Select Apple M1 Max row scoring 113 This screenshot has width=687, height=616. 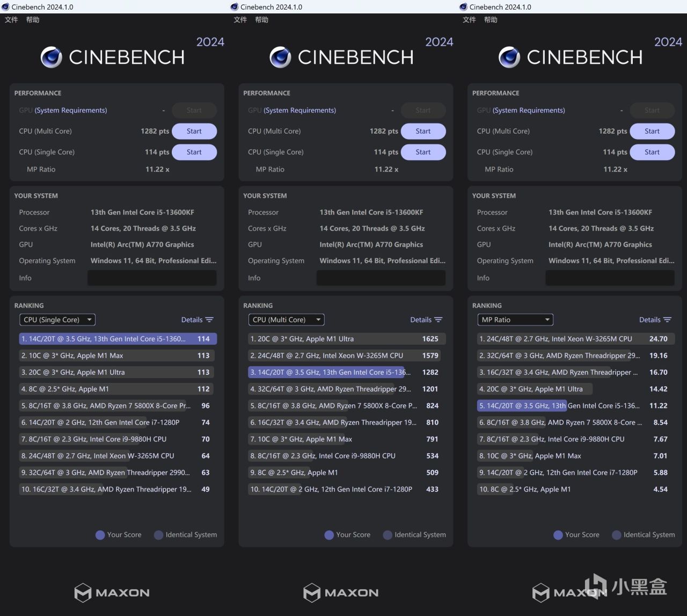(x=118, y=356)
